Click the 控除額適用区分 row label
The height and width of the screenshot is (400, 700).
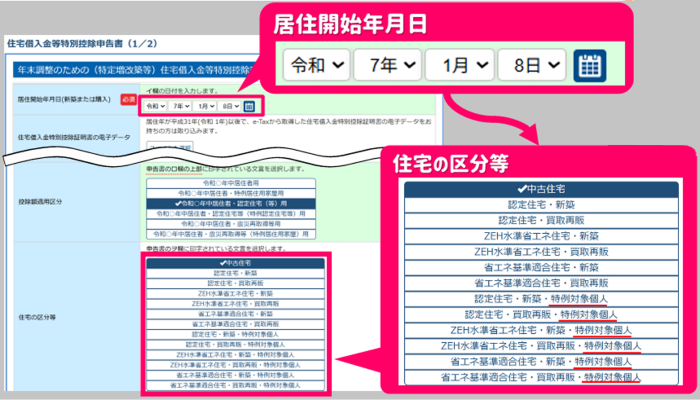click(x=40, y=202)
